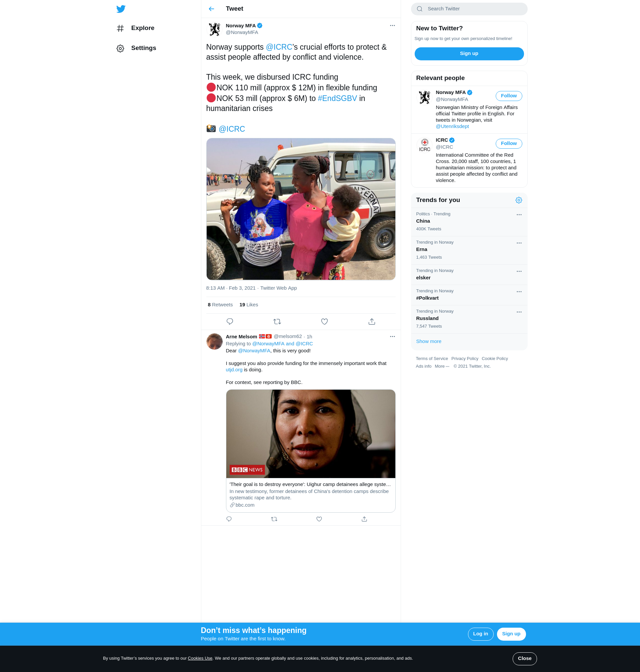This screenshot has height=672, width=640.
Task: Reply to the Norway MFA tweet
Action: click(x=230, y=321)
